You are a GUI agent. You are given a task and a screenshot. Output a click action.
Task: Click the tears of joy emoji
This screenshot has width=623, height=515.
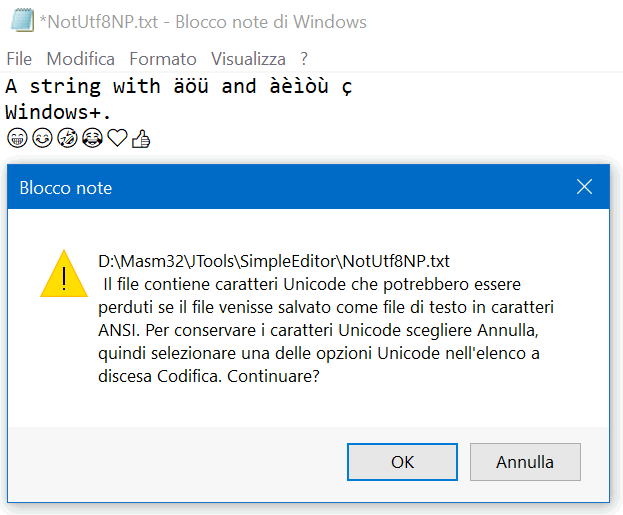(92, 138)
